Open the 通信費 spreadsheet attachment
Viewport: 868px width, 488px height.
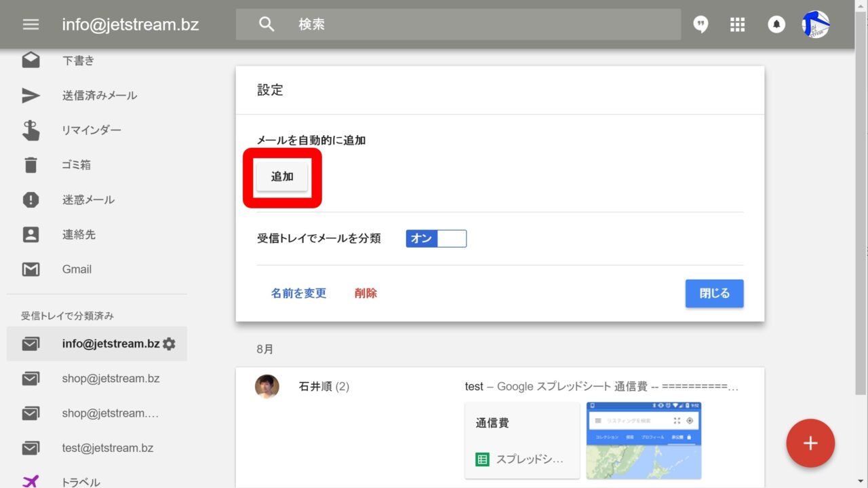(521, 440)
